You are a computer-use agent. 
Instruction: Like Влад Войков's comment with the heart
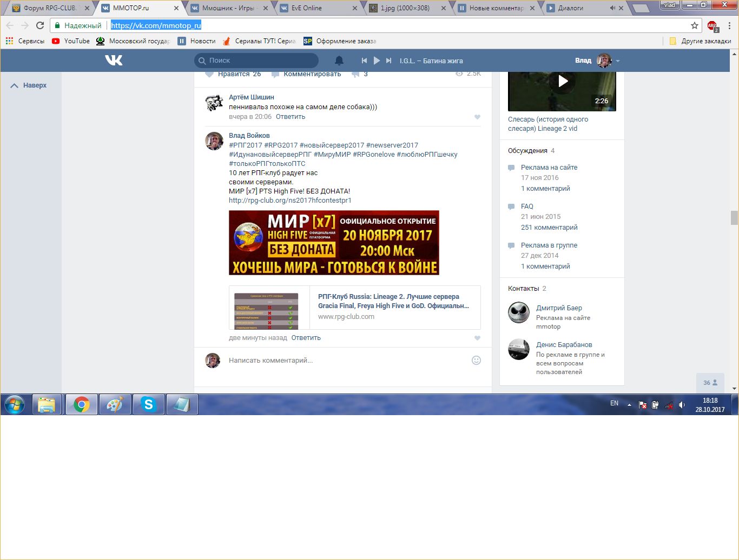477,338
